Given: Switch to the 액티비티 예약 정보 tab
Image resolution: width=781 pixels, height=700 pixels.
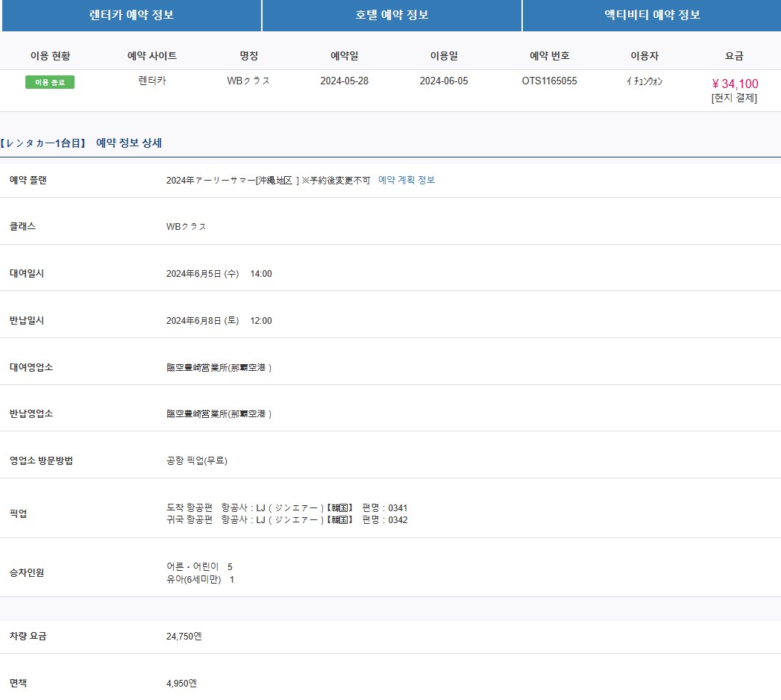Looking at the screenshot, I should click(650, 16).
